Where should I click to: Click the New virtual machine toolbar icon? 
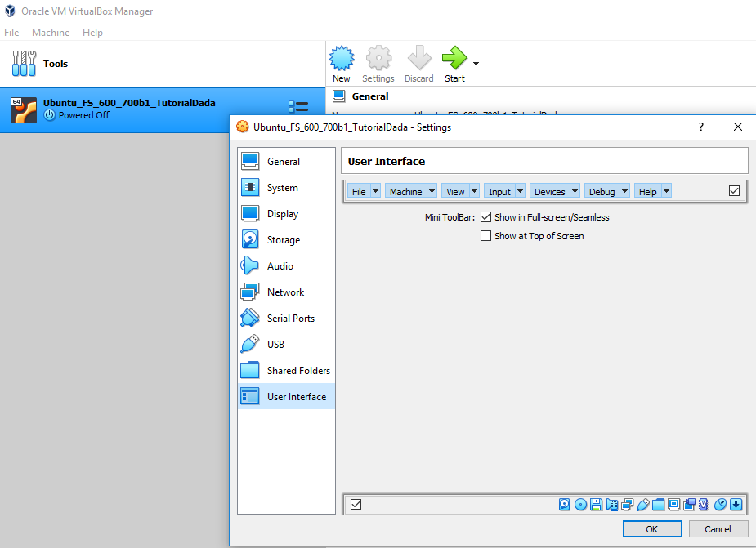[341, 60]
